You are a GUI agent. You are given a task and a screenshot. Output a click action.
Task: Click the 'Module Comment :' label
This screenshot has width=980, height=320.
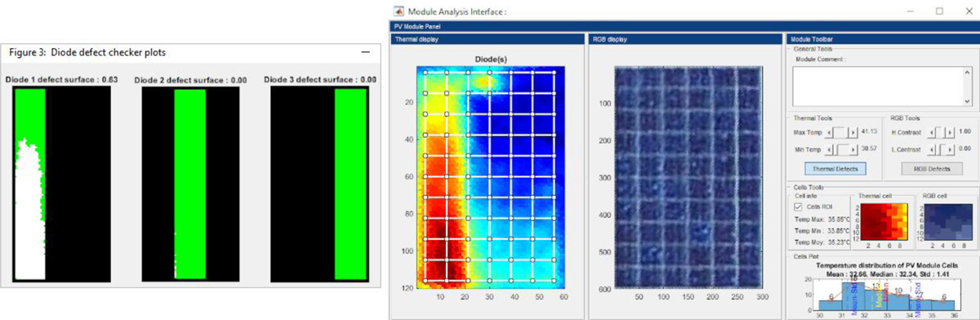(820, 60)
